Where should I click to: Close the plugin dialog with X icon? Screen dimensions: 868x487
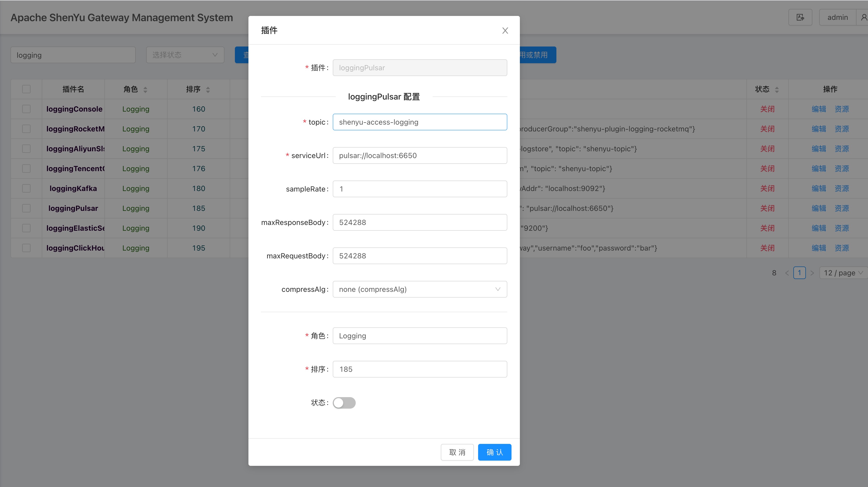(505, 31)
